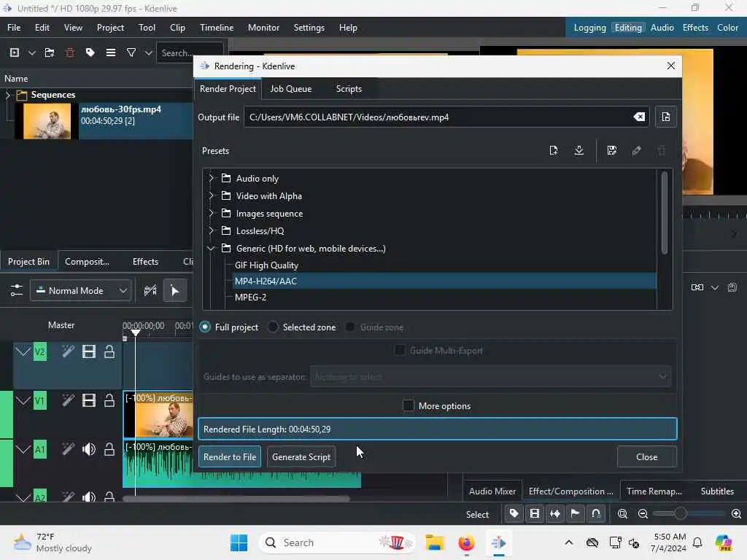Toggle audio thumbnails in status bar
This screenshot has width=747, height=560.
point(555,514)
